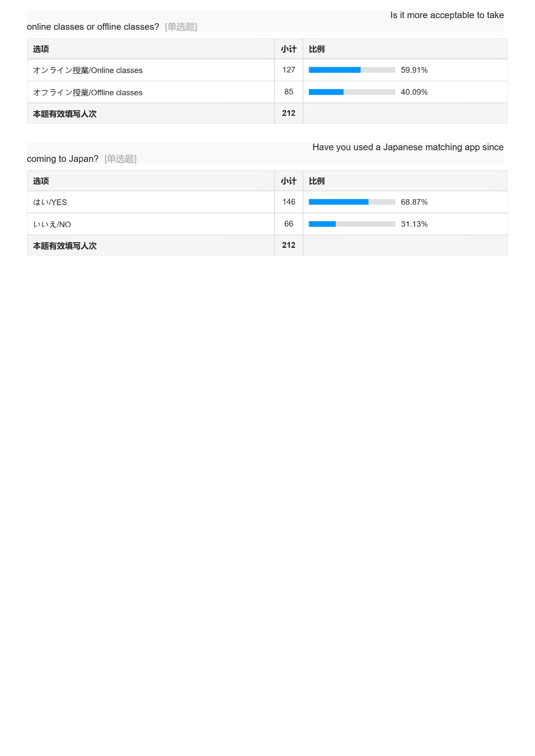Click the count 85 for Offline classes
This screenshot has height=756, width=535.
[289, 92]
